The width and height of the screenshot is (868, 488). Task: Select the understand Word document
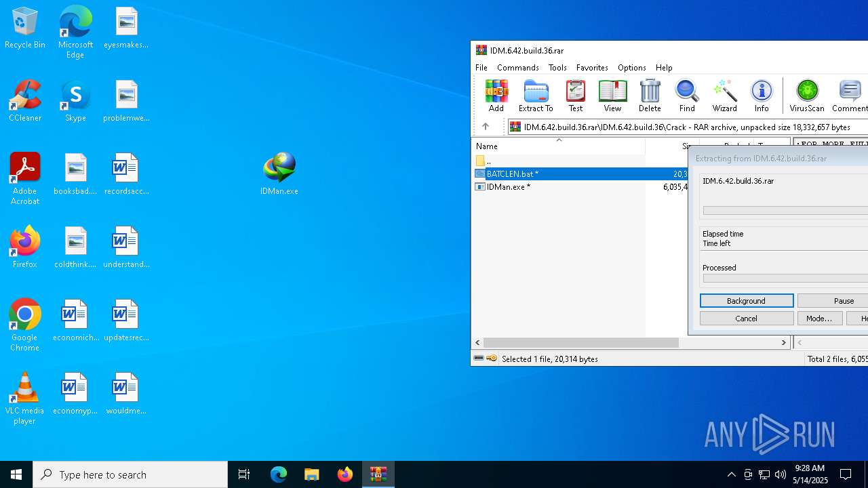click(126, 247)
